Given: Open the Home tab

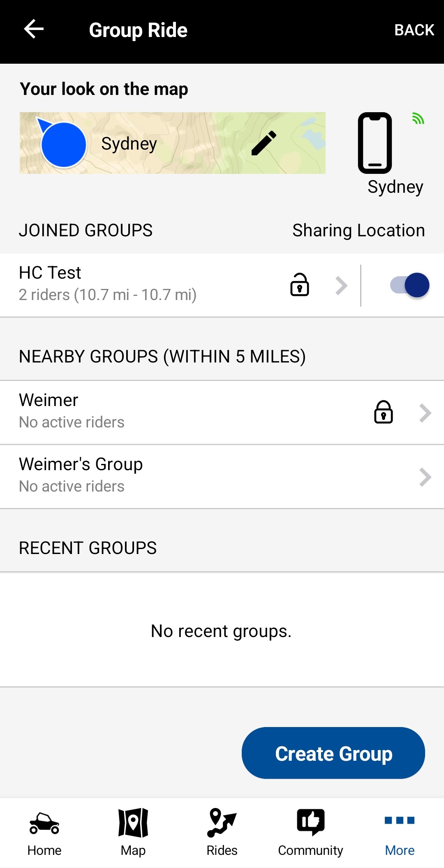Looking at the screenshot, I should (x=44, y=833).
